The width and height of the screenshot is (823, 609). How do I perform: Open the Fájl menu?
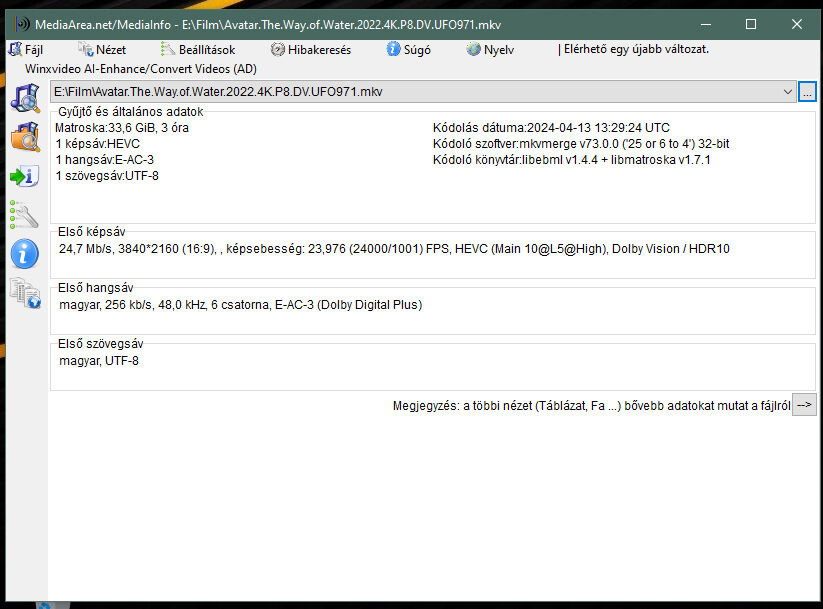26,49
